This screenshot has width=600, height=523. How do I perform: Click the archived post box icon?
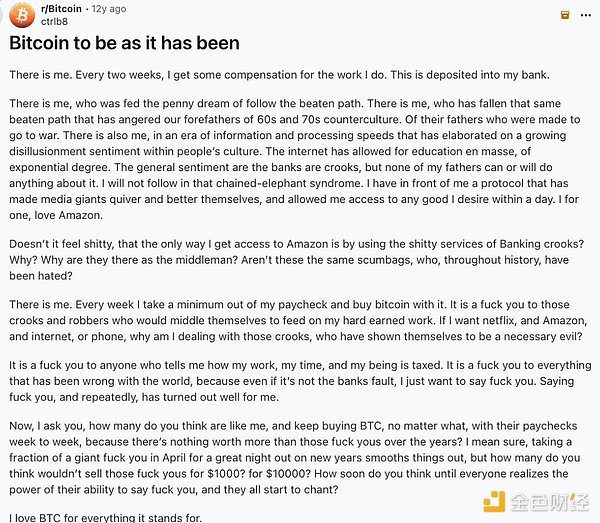click(x=565, y=15)
